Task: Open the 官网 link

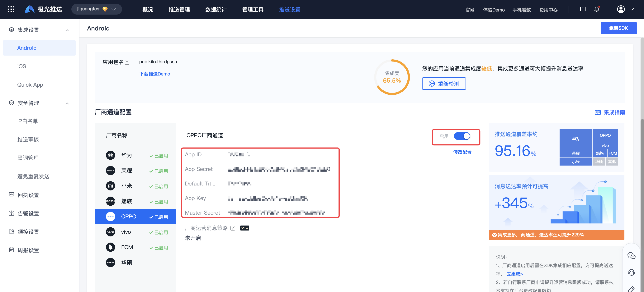Action: [470, 10]
